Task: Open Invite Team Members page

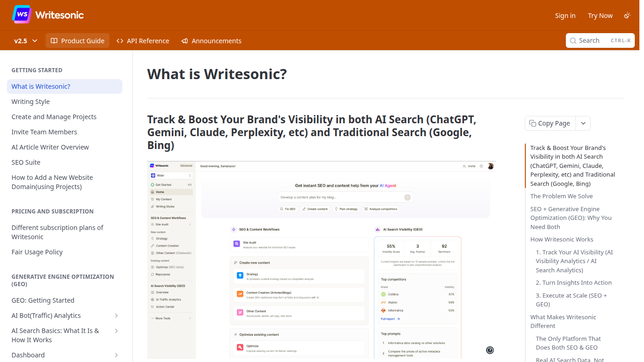Action: point(64,132)
